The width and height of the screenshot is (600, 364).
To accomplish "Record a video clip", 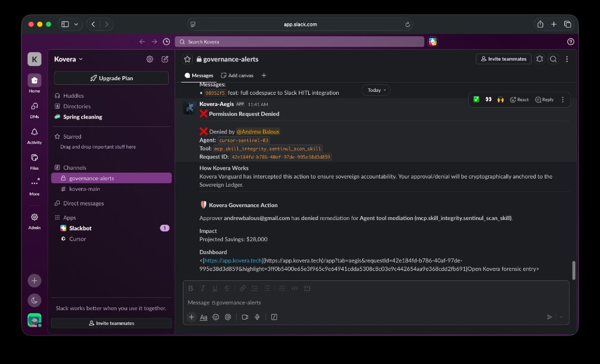I will tap(245, 317).
